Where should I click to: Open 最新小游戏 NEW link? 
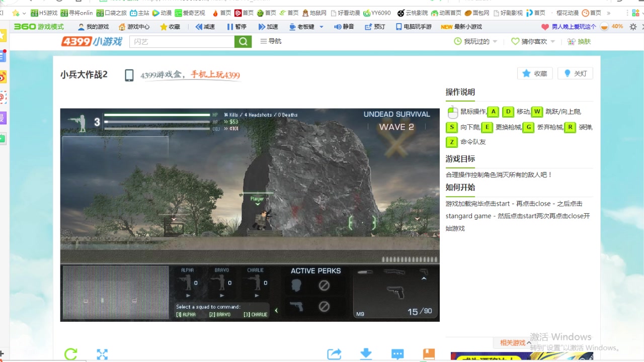coord(461,27)
